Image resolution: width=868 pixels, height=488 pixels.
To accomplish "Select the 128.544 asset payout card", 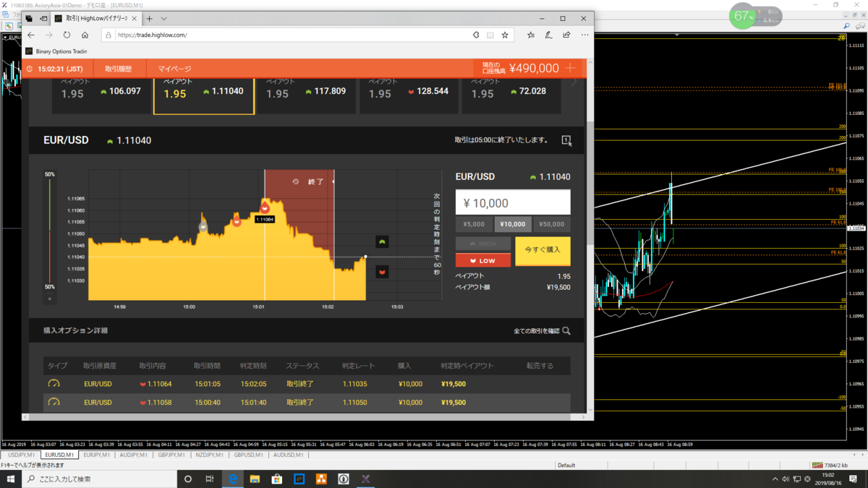I will pyautogui.click(x=409, y=94).
